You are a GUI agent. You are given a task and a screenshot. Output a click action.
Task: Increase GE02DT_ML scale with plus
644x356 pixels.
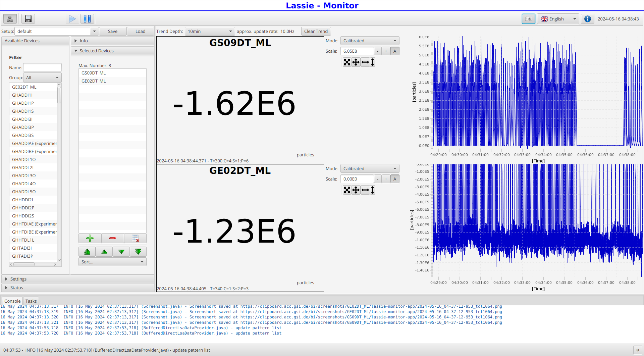coord(386,179)
